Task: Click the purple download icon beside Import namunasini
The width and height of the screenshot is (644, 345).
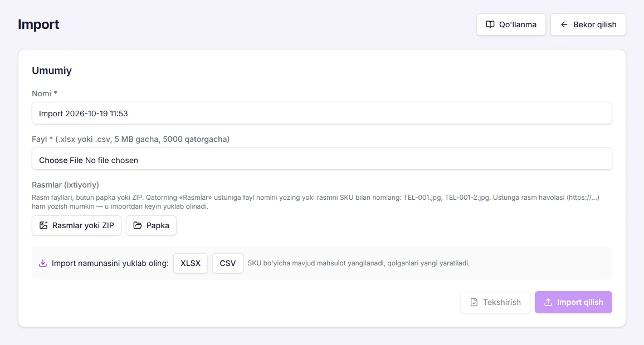Action: point(43,263)
